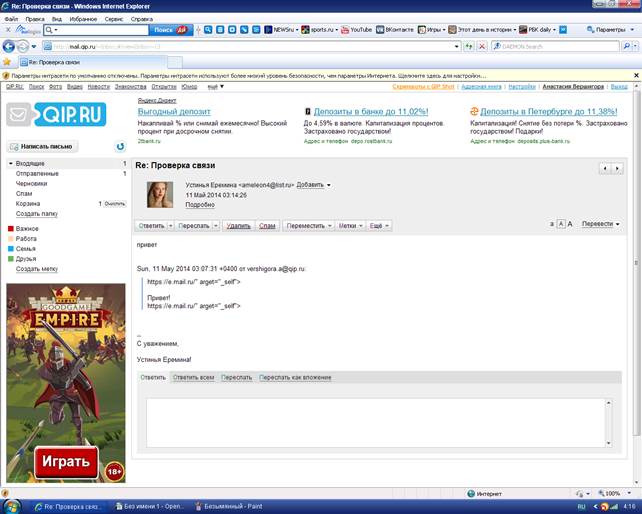Click the Favorites star icon
Viewport: 642px width, 514px height.
7,62
